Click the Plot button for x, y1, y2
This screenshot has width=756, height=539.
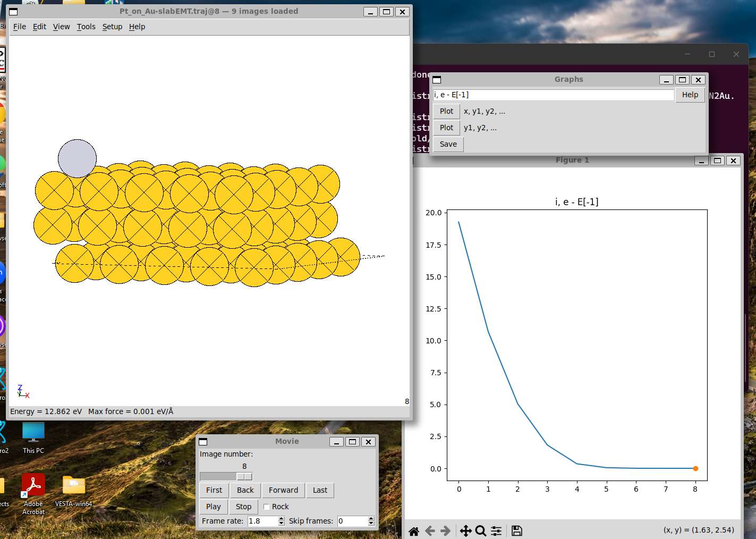[446, 111]
